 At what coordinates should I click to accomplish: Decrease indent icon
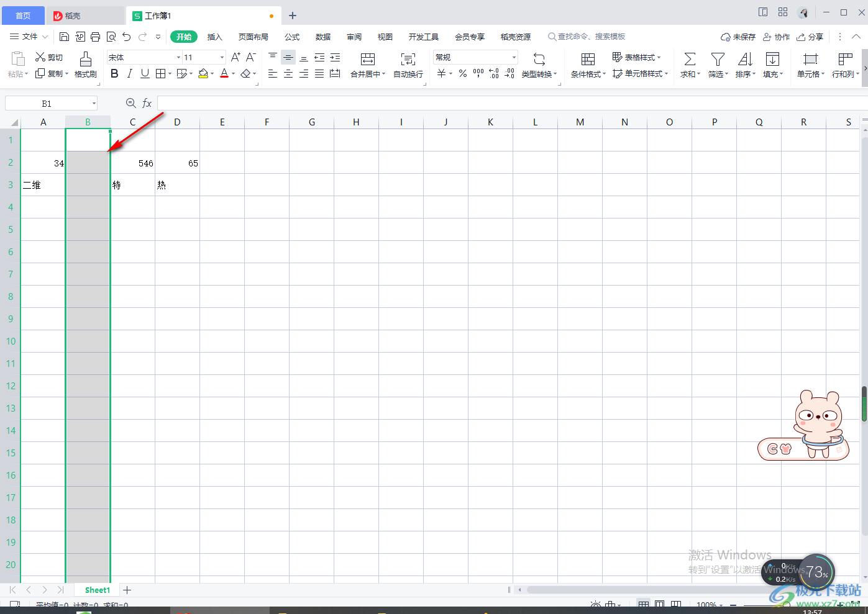pos(319,57)
